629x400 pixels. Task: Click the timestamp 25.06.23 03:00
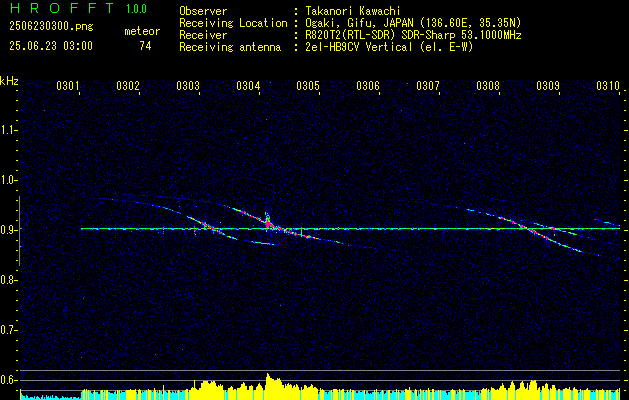[x=51, y=46]
